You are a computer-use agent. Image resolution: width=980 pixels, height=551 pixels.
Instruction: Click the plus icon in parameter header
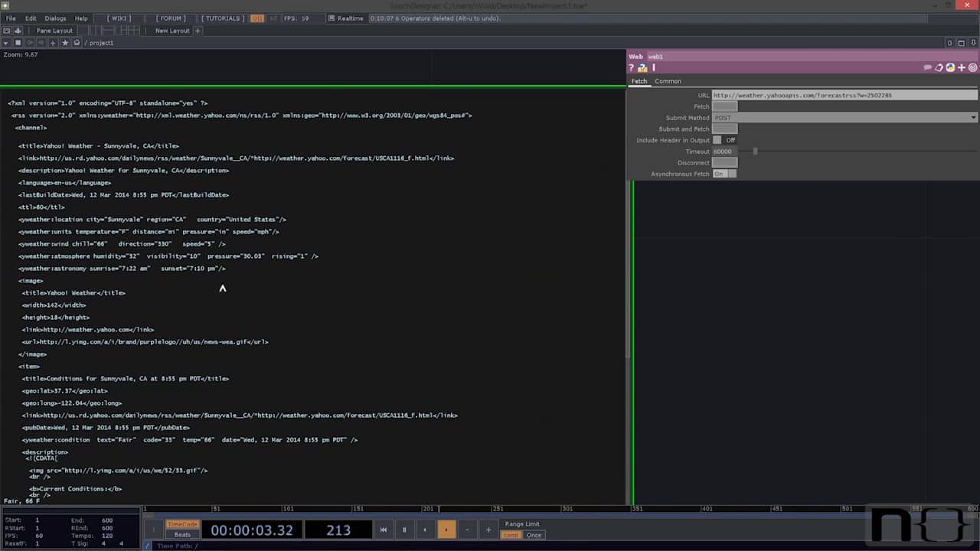(962, 68)
